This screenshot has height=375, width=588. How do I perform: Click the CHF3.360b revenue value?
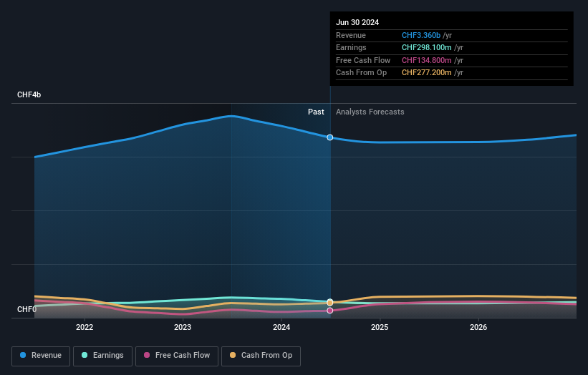(421, 35)
